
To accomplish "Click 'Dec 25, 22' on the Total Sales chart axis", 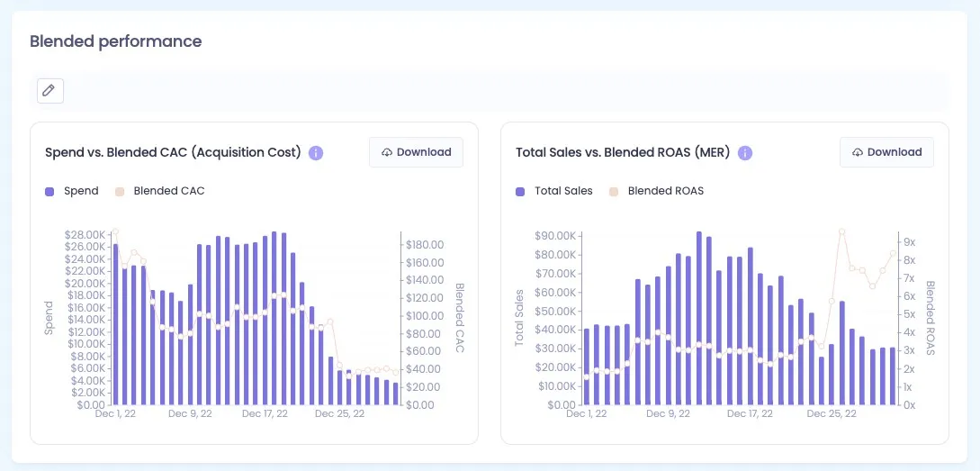I will point(832,414).
